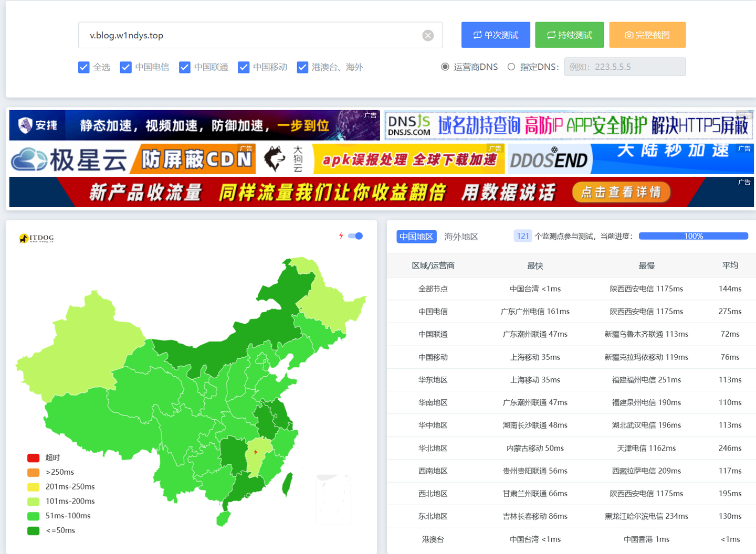Click the loop icon on 持续测试 button
756x554 pixels.
[551, 35]
